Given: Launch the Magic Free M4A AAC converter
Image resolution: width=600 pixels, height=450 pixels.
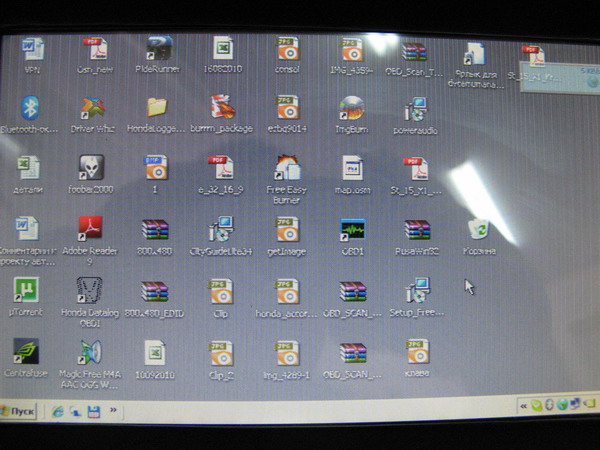Looking at the screenshot, I should pyautogui.click(x=90, y=352).
